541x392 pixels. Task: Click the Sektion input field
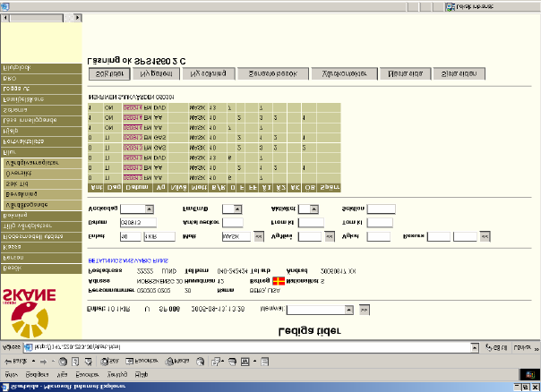[381, 209]
